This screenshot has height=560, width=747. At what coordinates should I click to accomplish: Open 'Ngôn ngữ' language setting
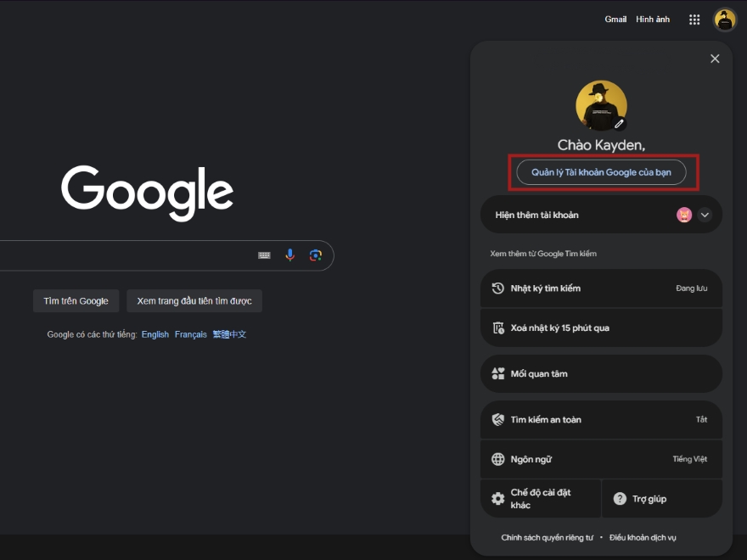601,459
